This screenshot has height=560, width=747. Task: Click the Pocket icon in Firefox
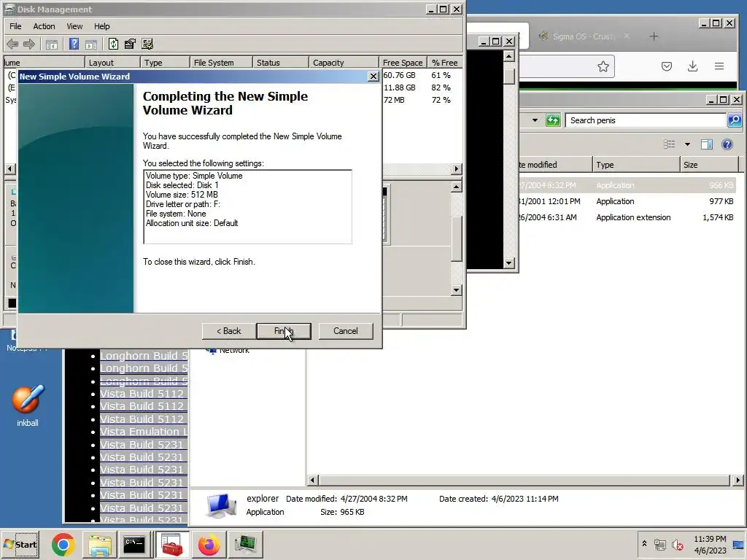pos(667,66)
